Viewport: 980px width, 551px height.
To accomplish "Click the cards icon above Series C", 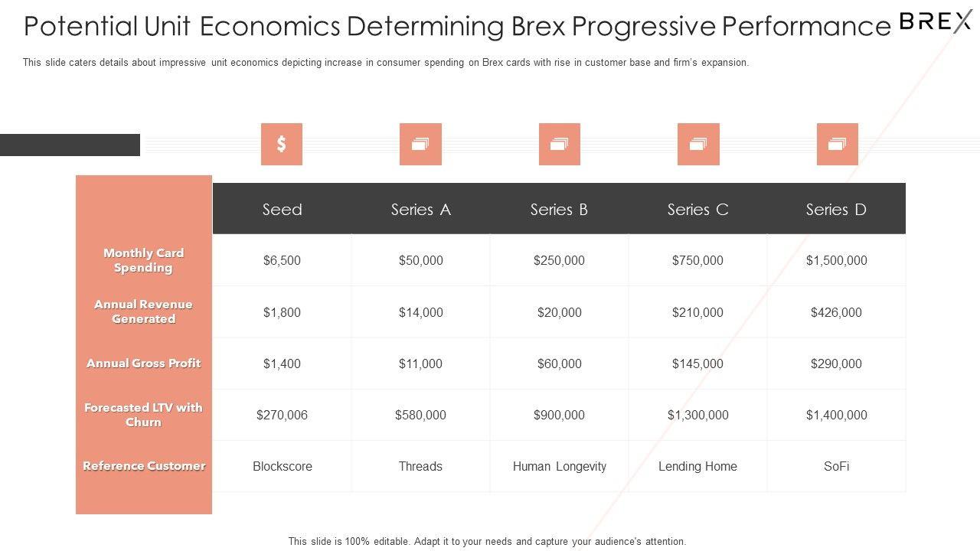I will point(697,144).
